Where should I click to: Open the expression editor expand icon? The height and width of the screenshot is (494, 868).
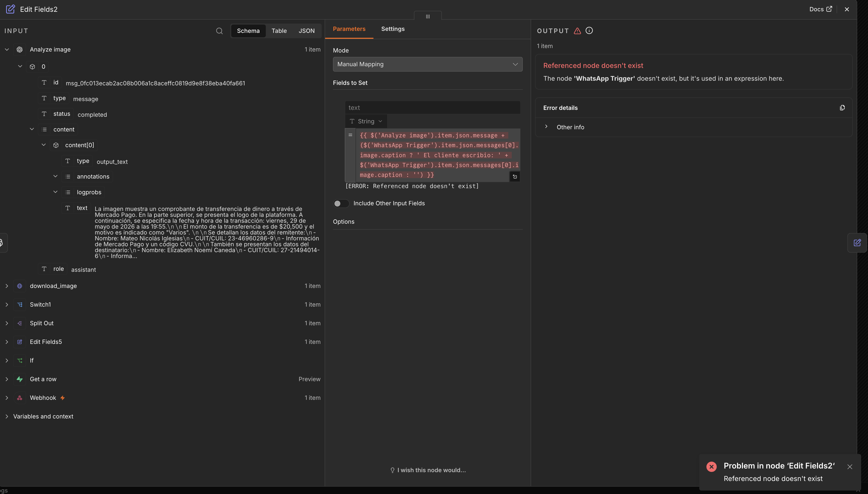pos(515,176)
